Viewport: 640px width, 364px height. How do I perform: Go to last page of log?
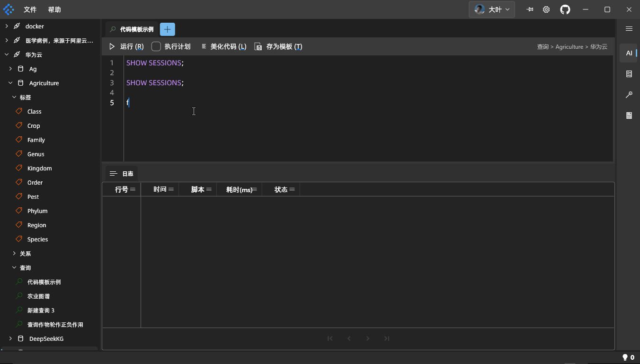coord(387,338)
